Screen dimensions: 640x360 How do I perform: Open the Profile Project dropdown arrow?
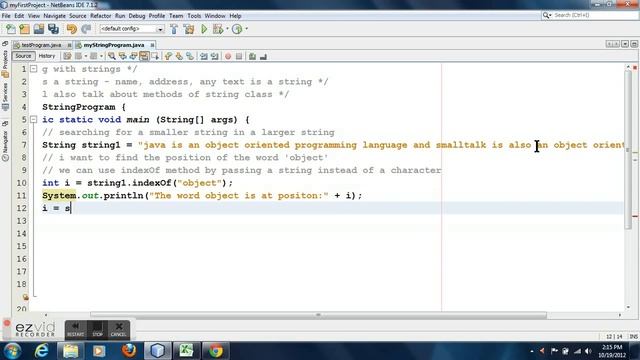247,29
